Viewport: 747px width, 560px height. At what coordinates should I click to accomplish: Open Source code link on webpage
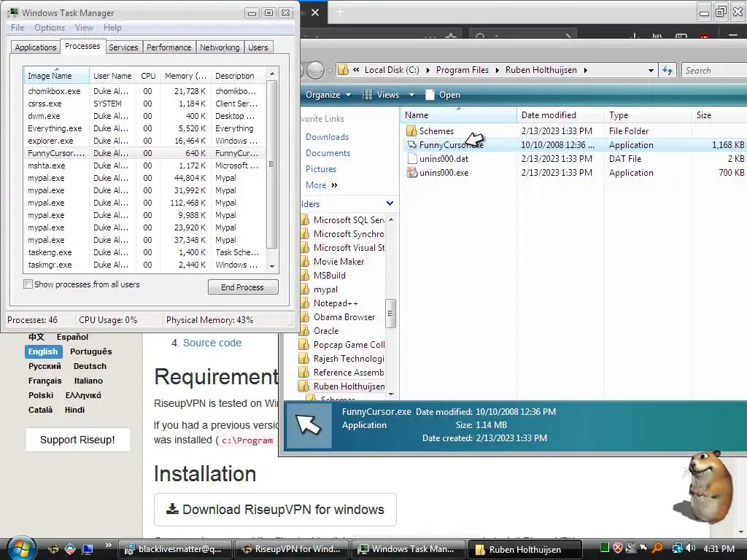pos(212,343)
